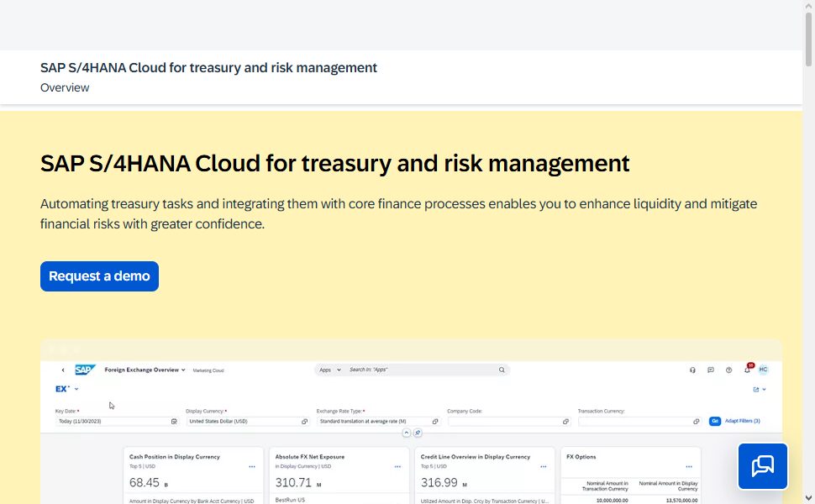Click the 68.45 cash position value
Image resolution: width=815 pixels, height=504 pixels.
pos(144,483)
